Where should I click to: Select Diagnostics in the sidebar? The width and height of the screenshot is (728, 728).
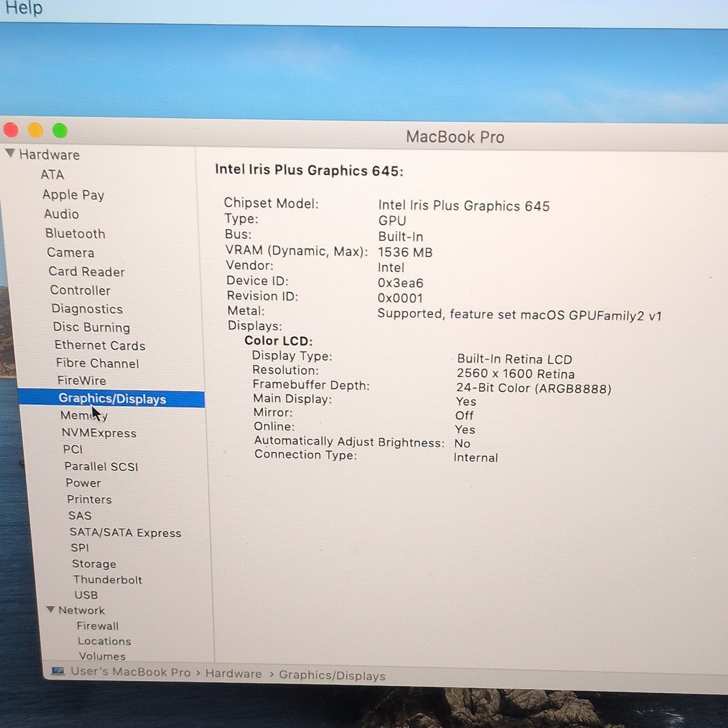coord(87,309)
